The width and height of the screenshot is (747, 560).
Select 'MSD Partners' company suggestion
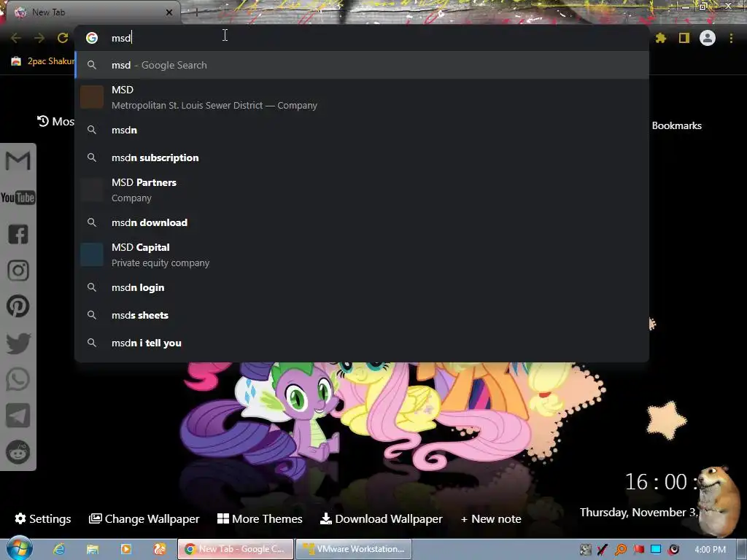(x=362, y=190)
